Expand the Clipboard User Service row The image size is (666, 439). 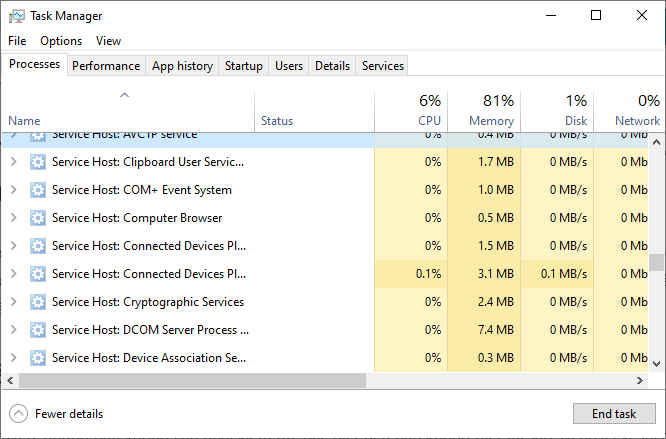[13, 162]
